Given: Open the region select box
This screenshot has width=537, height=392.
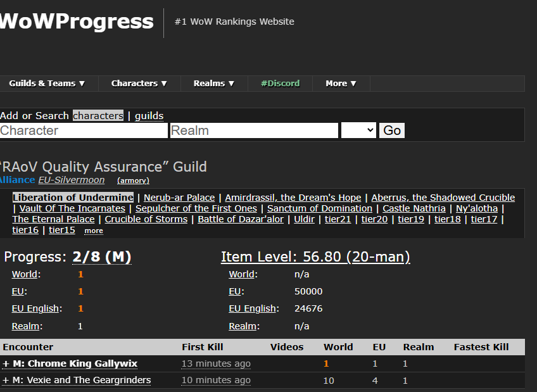Looking at the screenshot, I should (x=358, y=130).
